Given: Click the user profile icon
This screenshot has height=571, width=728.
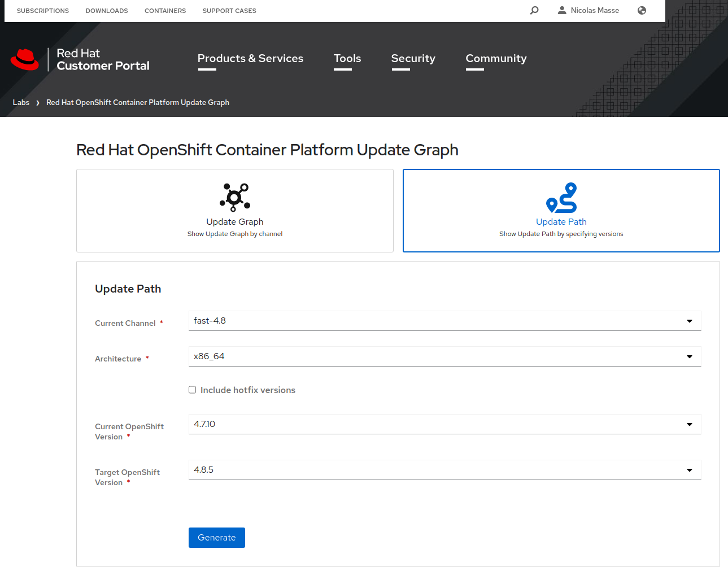Looking at the screenshot, I should point(561,10).
